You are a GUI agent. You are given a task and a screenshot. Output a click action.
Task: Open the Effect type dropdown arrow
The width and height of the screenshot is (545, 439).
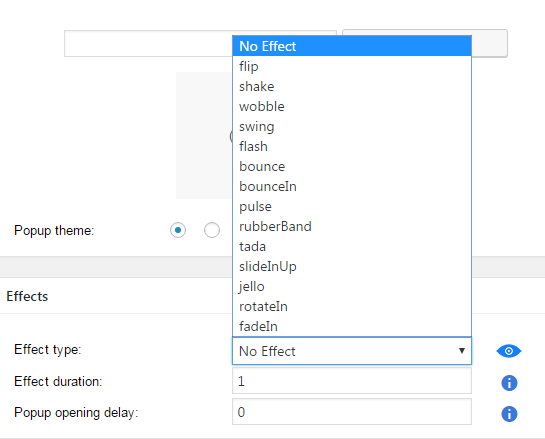click(x=462, y=351)
